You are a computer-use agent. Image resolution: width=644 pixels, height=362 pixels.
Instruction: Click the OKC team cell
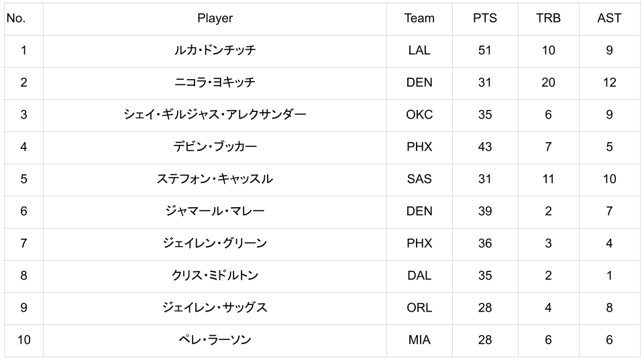tap(419, 115)
